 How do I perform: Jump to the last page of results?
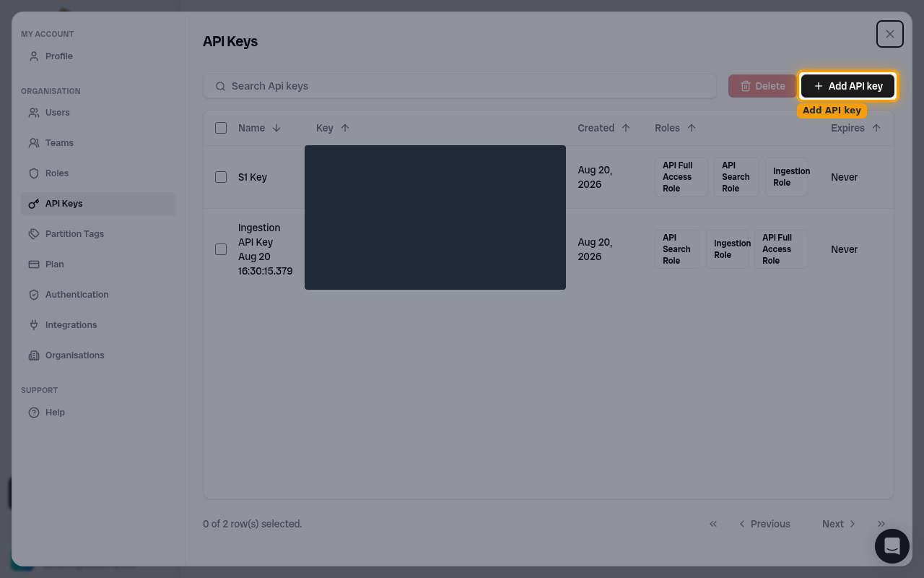[881, 524]
